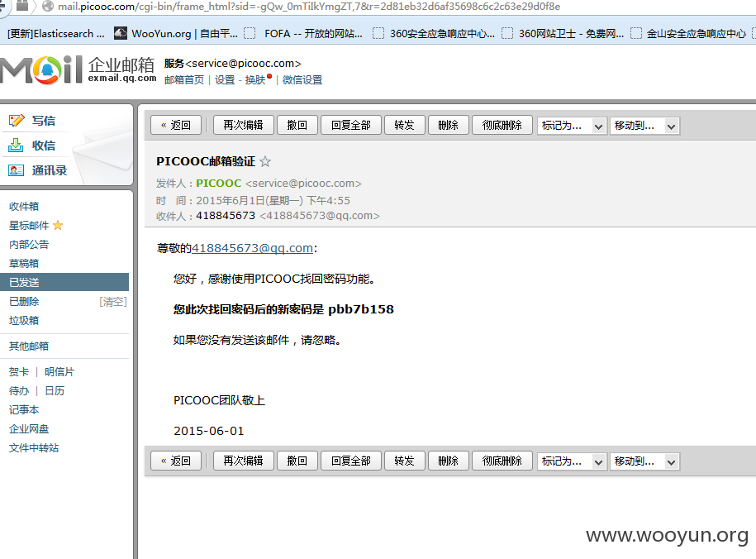Click the gold star beside 星标邮件
Viewport: 756px width, 559px height.
pyautogui.click(x=58, y=226)
